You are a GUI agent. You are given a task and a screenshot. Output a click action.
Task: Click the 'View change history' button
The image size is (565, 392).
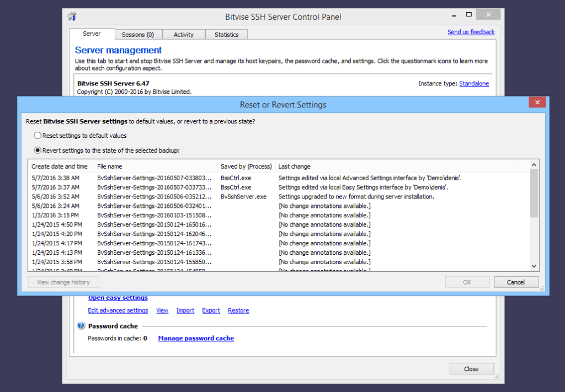click(x=63, y=281)
